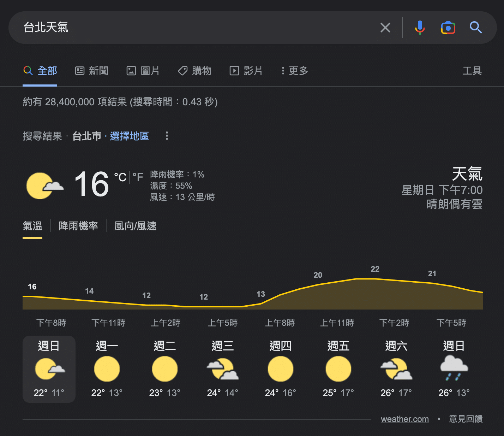Viewport: 504px width, 436px height.
Task: Switch to the 全部 tab
Action: 40,71
